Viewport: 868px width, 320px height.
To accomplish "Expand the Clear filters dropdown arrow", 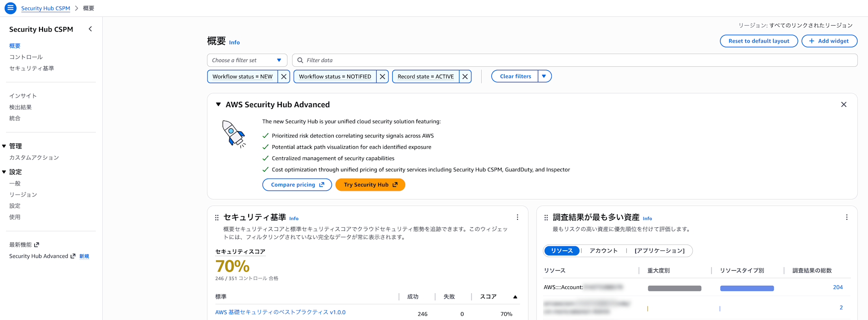I will coord(544,76).
